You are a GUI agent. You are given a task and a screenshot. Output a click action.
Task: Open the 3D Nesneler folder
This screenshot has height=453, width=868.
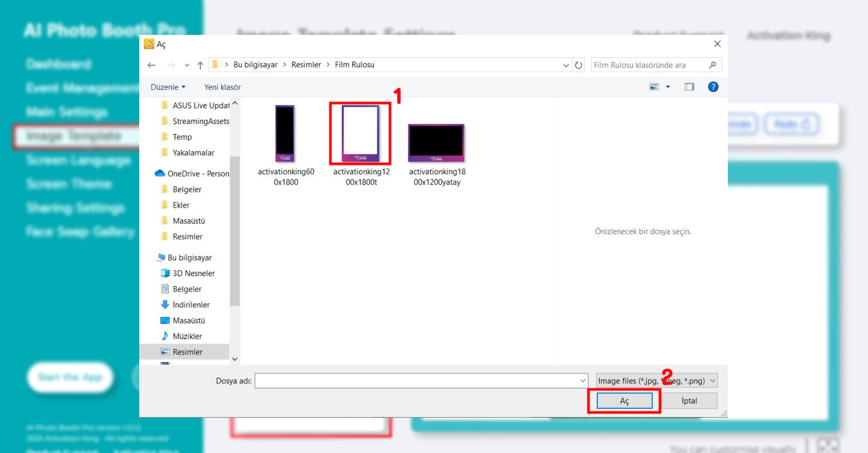pyautogui.click(x=193, y=273)
